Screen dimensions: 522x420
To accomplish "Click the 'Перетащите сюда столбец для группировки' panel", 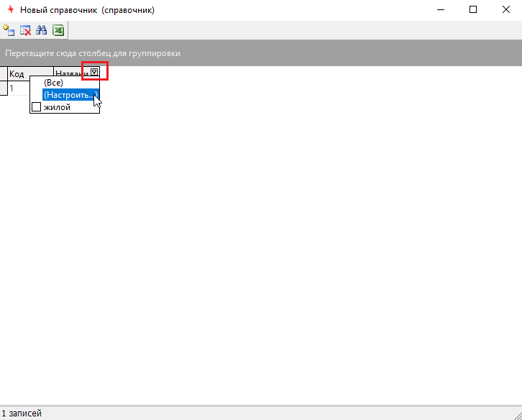I will (261, 53).
